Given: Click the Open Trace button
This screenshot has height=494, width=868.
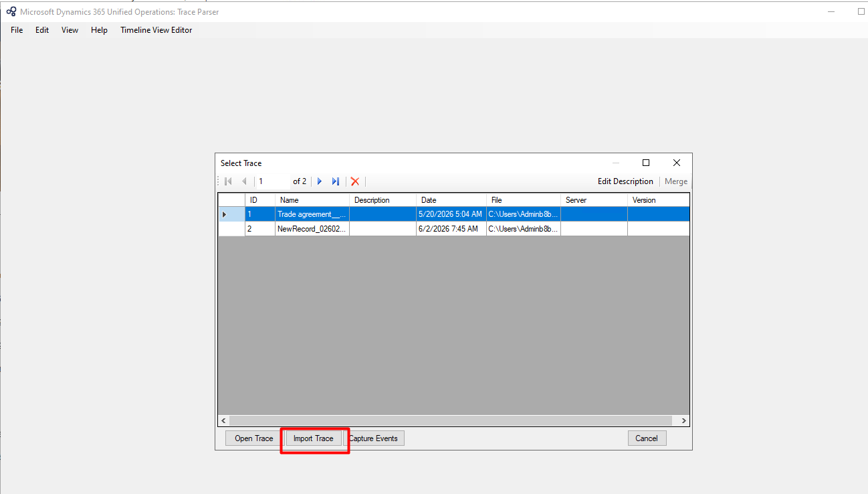Looking at the screenshot, I should pos(254,438).
